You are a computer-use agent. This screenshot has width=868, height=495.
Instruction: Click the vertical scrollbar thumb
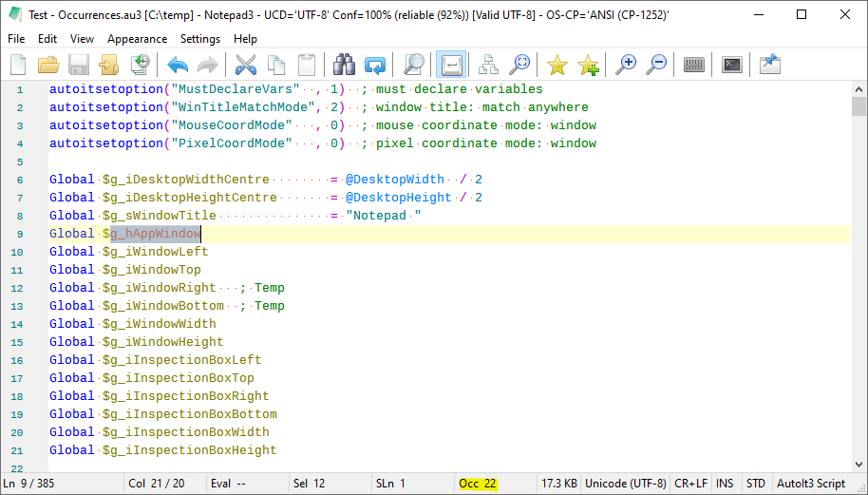859,105
